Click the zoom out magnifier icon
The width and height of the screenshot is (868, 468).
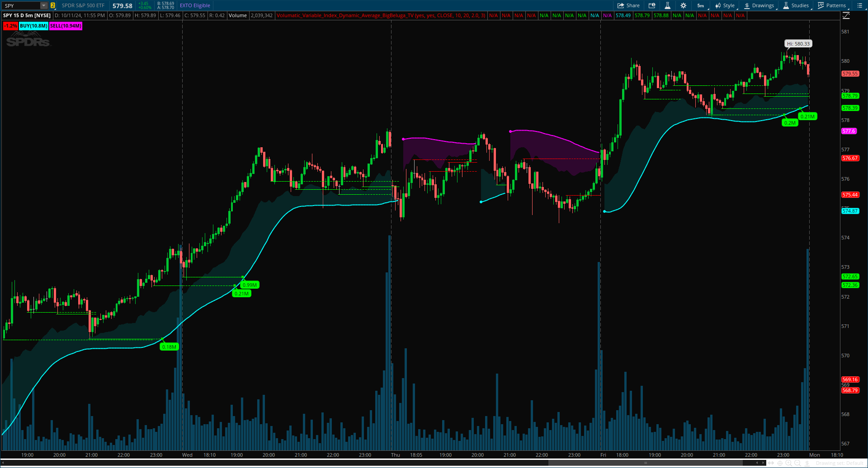pyautogui.click(x=798, y=463)
